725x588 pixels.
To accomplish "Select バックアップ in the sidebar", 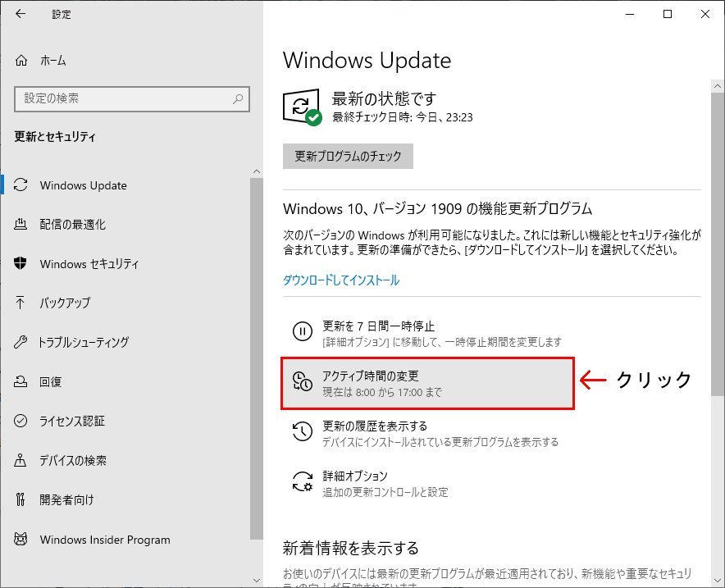I will (65, 303).
